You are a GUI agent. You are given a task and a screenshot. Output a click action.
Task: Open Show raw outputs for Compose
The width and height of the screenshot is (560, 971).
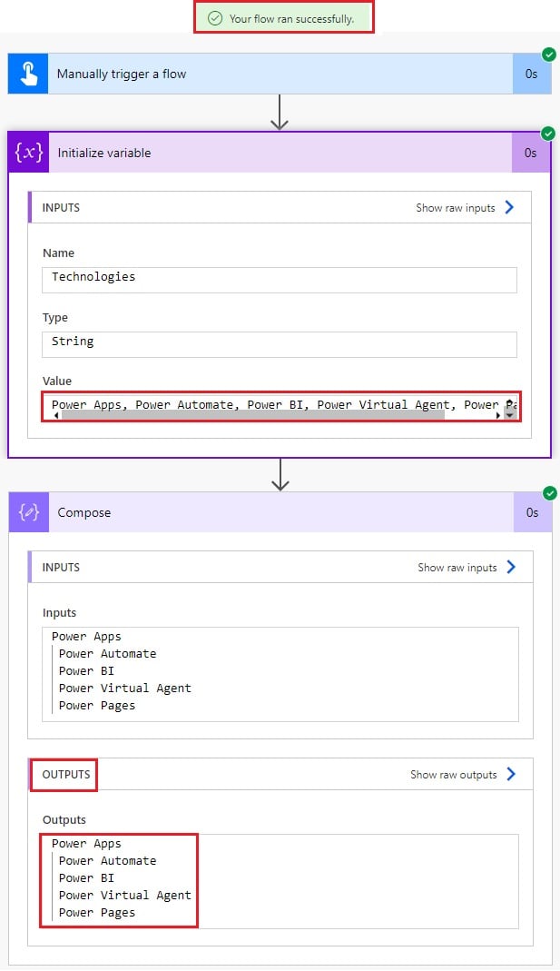(454, 775)
